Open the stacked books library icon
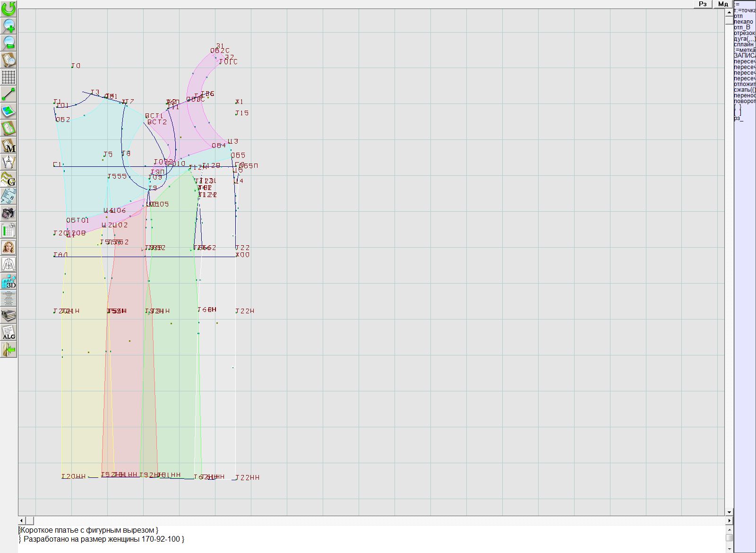The height and width of the screenshot is (553, 756). [9, 315]
